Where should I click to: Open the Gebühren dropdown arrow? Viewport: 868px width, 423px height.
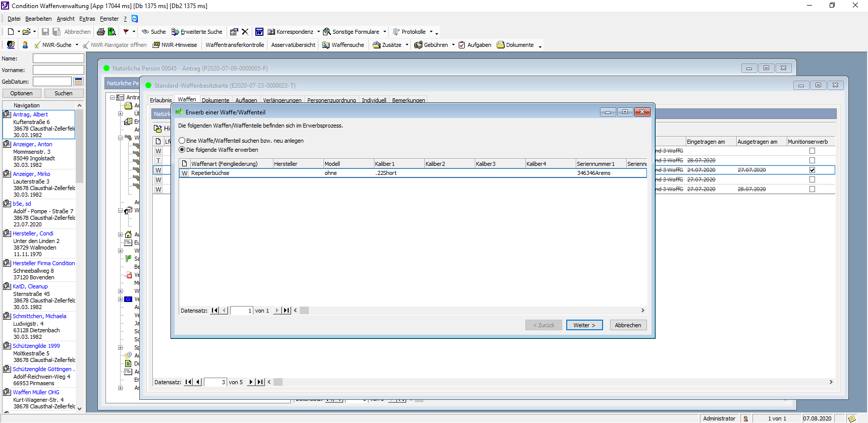[x=453, y=45]
